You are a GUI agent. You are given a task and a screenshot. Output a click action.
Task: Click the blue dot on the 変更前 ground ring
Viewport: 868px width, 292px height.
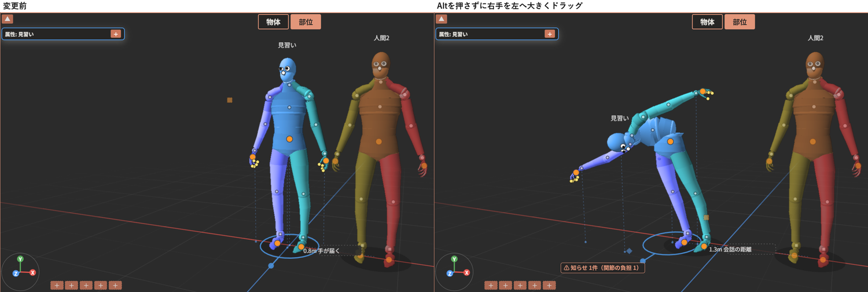coord(271,265)
